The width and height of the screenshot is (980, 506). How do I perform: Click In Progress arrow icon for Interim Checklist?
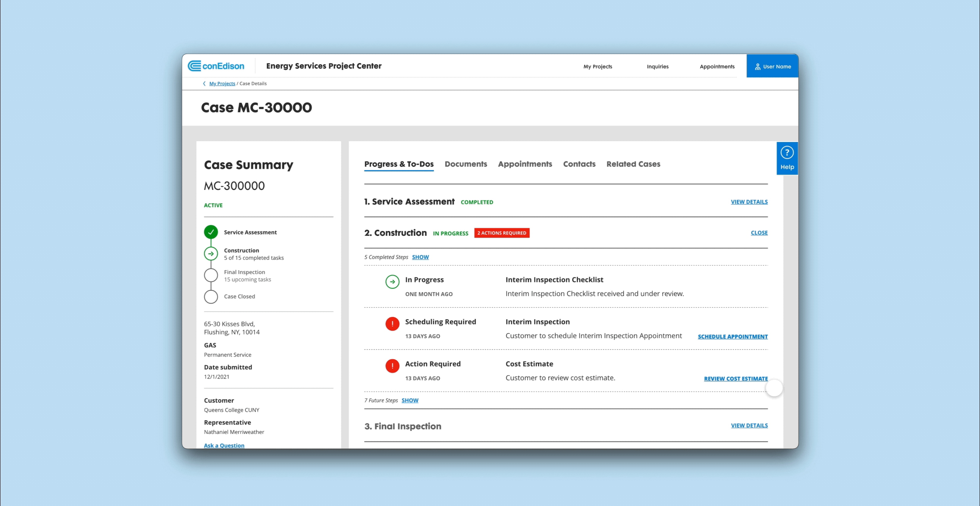point(392,282)
